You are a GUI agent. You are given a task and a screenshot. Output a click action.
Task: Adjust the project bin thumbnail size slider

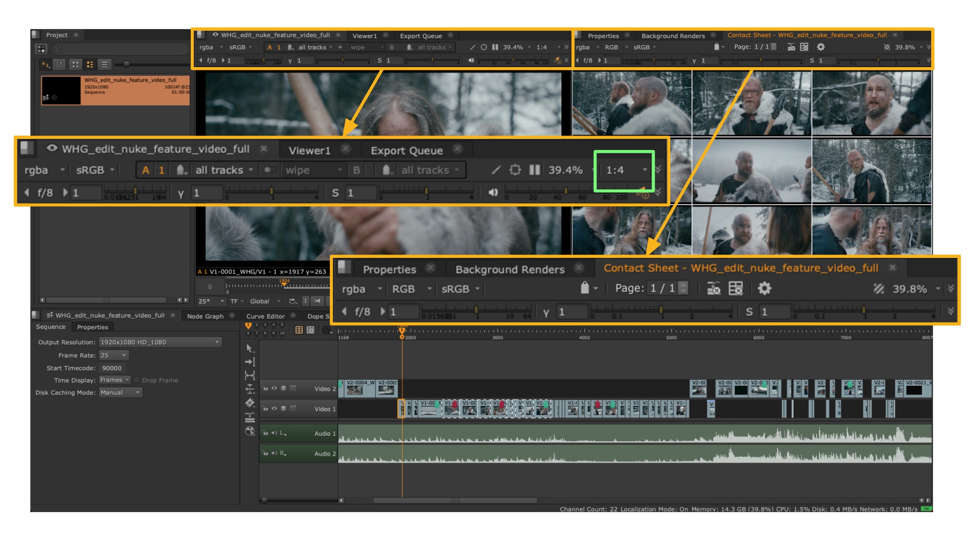click(126, 64)
